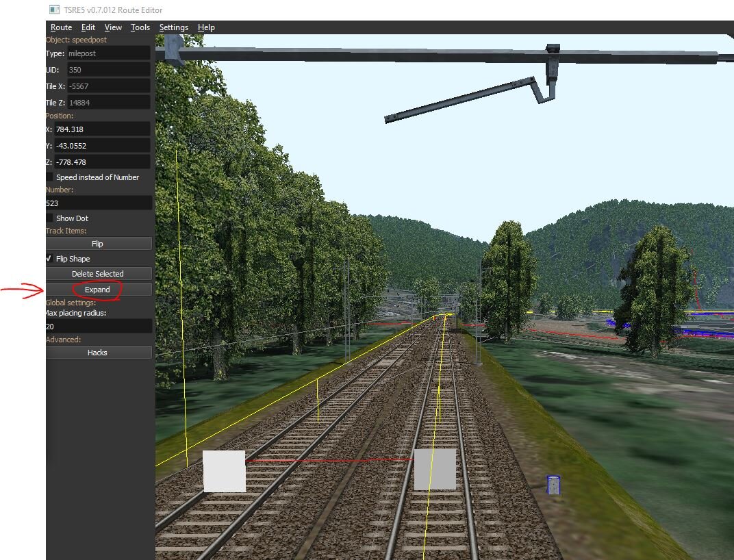This screenshot has height=560, width=734.
Task: Open the Route menu
Action: click(61, 27)
